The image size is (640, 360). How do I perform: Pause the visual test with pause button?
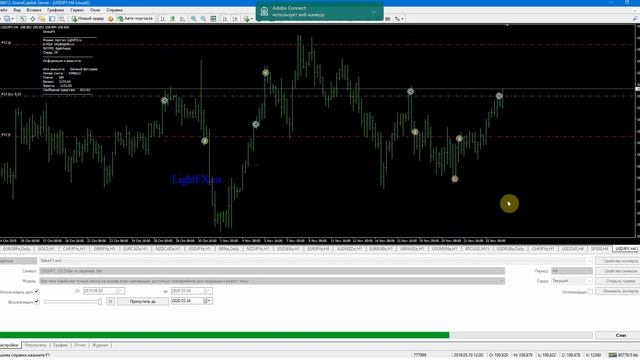coord(110,301)
